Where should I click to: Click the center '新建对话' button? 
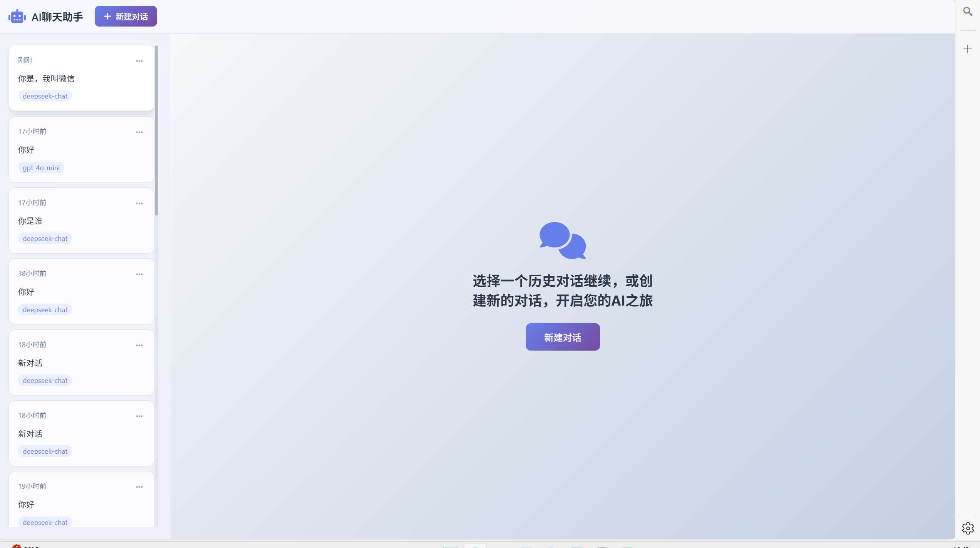[x=563, y=337]
